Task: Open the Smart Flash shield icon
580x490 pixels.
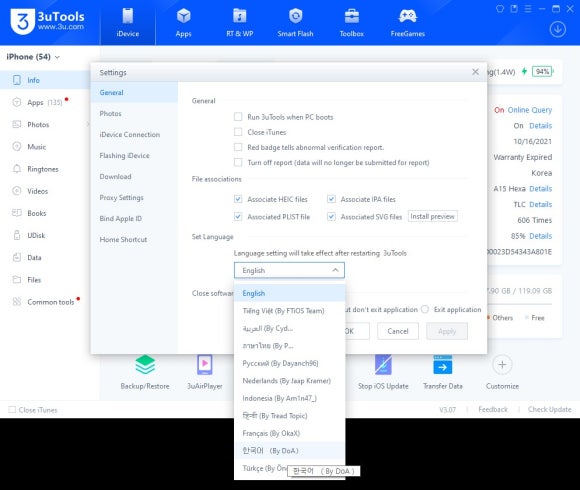Action: (x=295, y=16)
